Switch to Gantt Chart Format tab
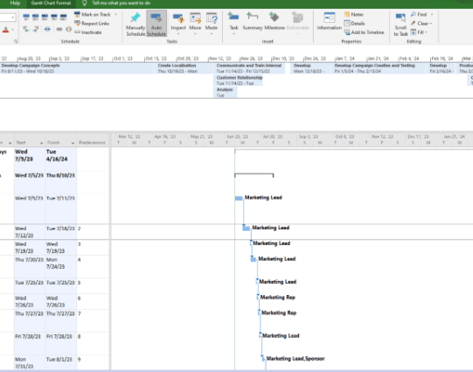The width and height of the screenshot is (473, 372). [51, 3]
